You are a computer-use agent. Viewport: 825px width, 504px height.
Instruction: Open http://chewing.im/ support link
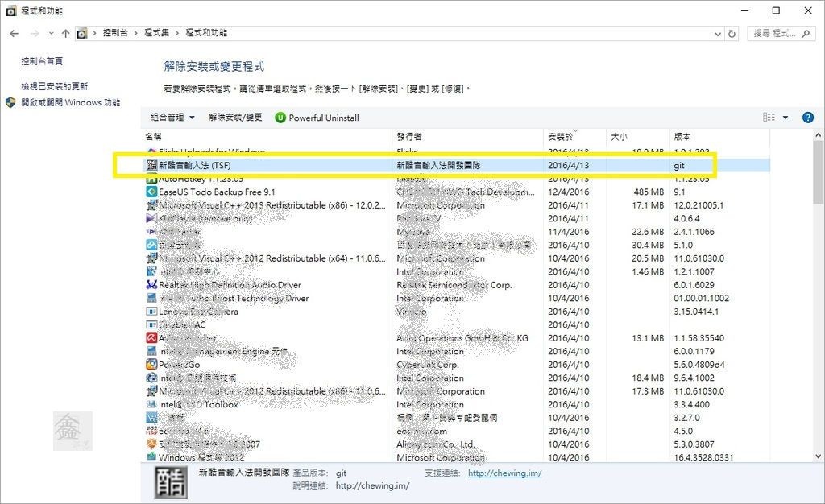click(x=504, y=473)
